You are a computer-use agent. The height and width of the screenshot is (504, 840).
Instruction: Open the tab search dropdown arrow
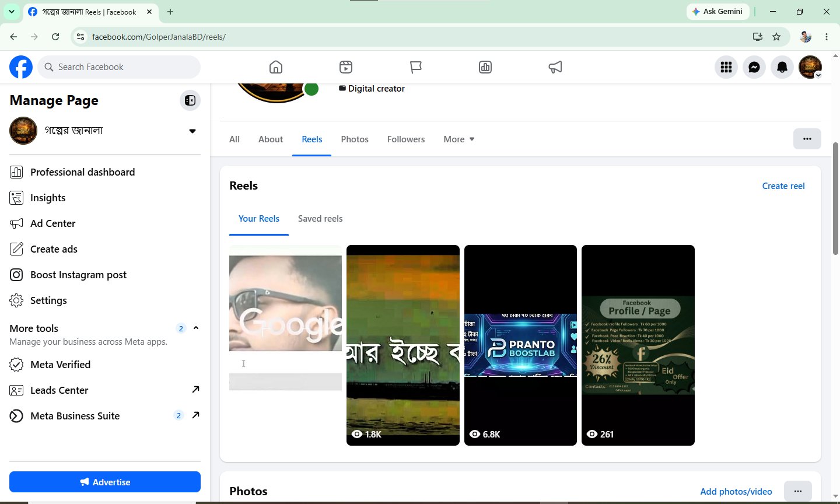click(x=11, y=12)
